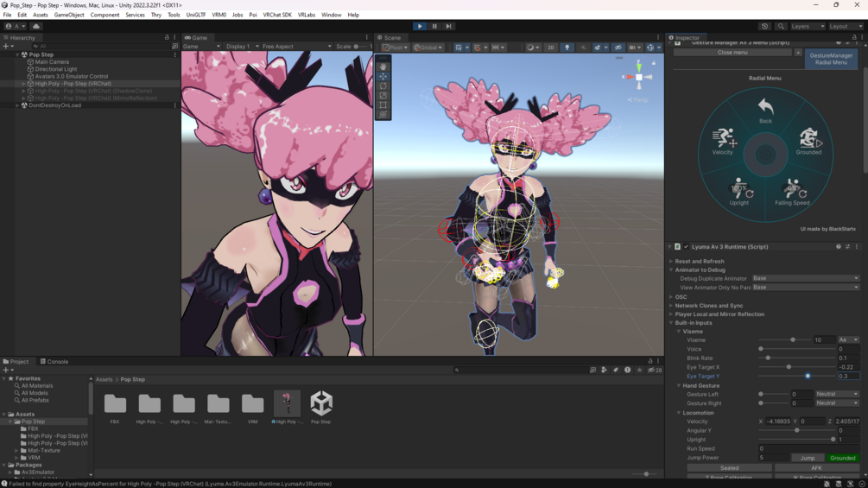Image resolution: width=868 pixels, height=488 pixels.
Task: Toggle scene lighting bulb button
Action: pyautogui.click(x=567, y=48)
